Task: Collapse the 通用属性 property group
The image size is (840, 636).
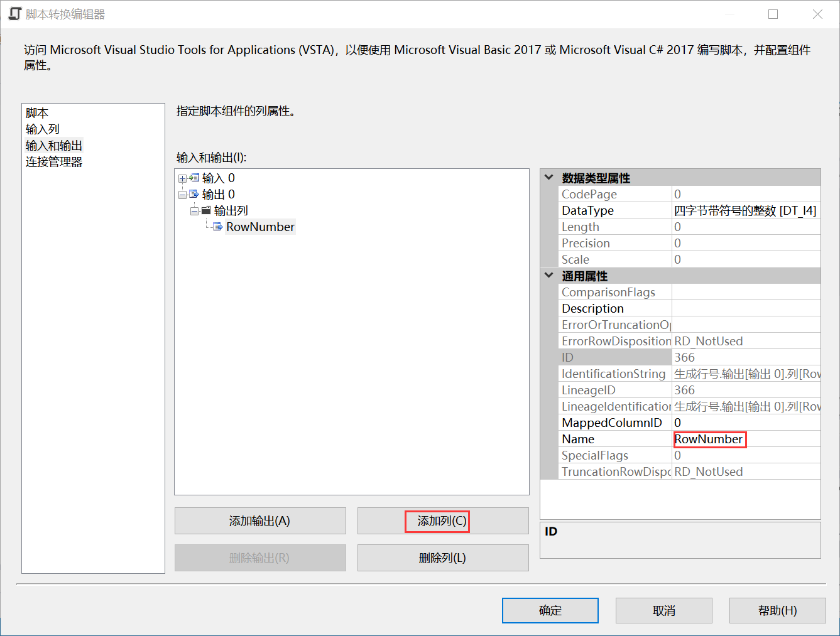Action: tap(549, 276)
